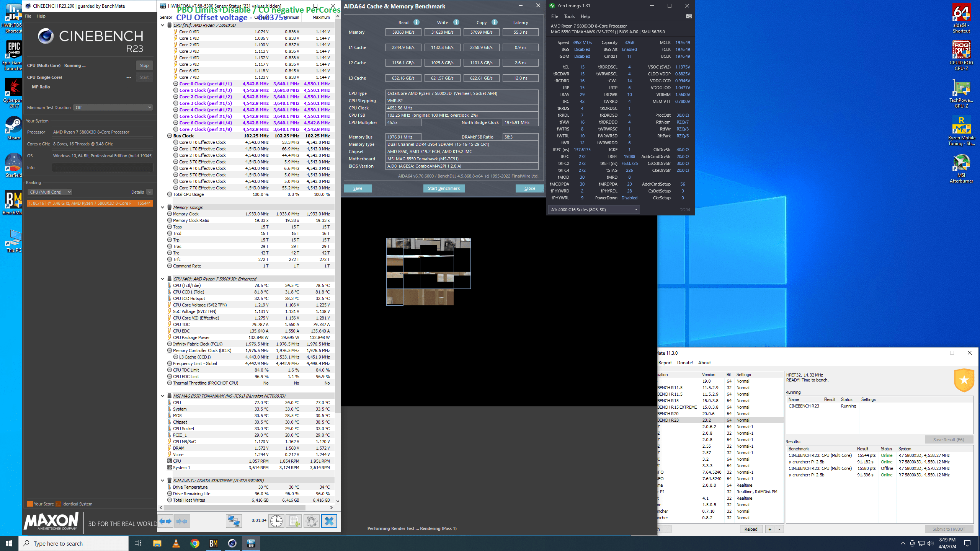Click AIDA64 Start Benchmark button
Image resolution: width=980 pixels, height=551 pixels.
point(444,188)
